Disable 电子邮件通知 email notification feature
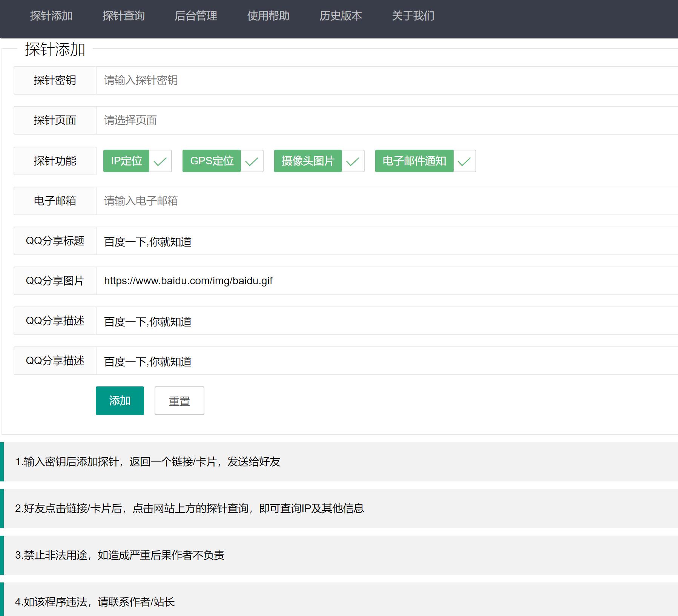This screenshot has height=616, width=678. click(x=414, y=161)
